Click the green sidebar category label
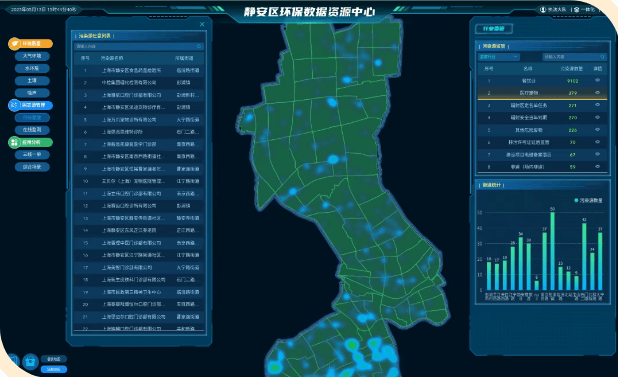 [31, 142]
